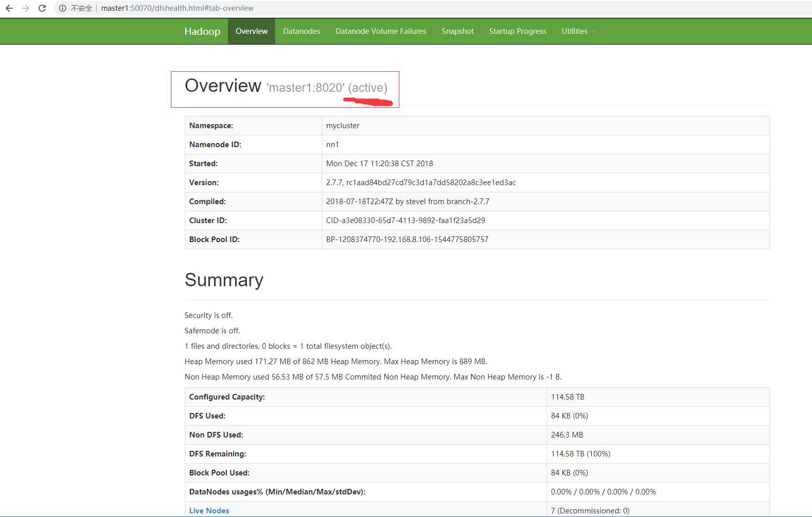Click the files and directories count line
The image size is (812, 517).
(x=288, y=346)
